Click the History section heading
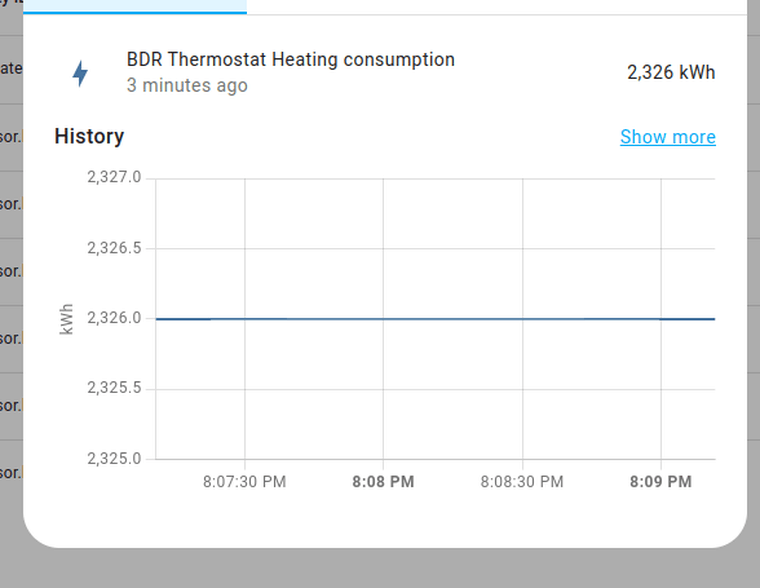This screenshot has height=588, width=760. (89, 136)
